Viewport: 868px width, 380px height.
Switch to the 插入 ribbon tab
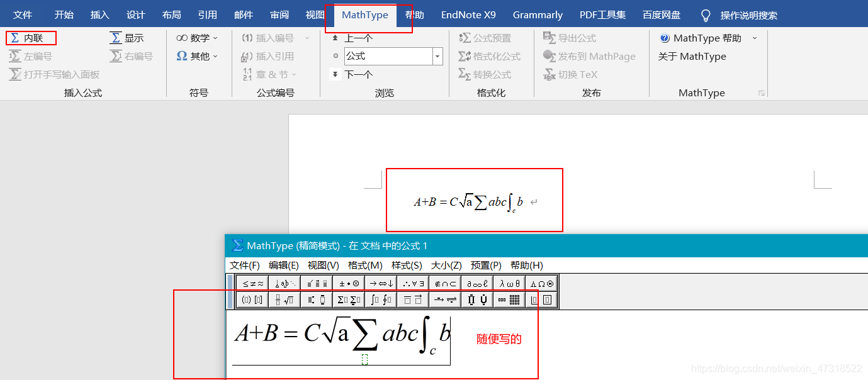pyautogui.click(x=99, y=15)
